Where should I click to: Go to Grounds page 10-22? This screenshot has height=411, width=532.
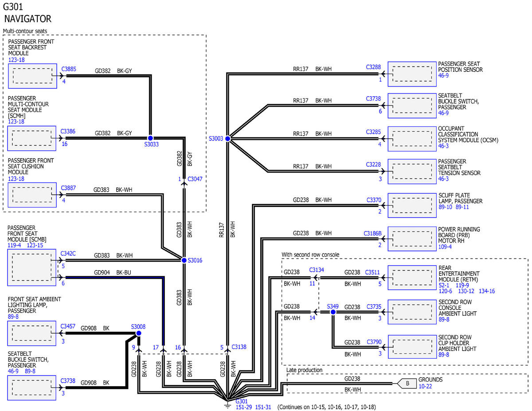point(425,386)
